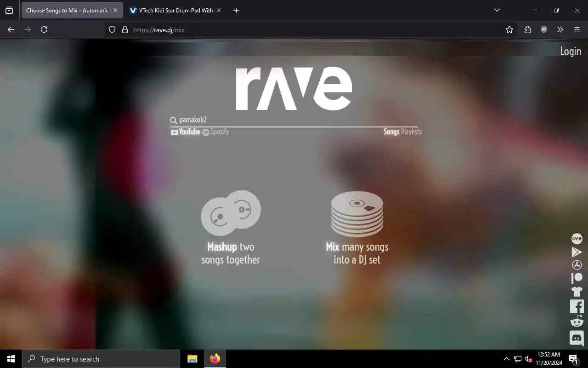
Task: Open the merchandise t-shirt icon
Action: tap(577, 291)
